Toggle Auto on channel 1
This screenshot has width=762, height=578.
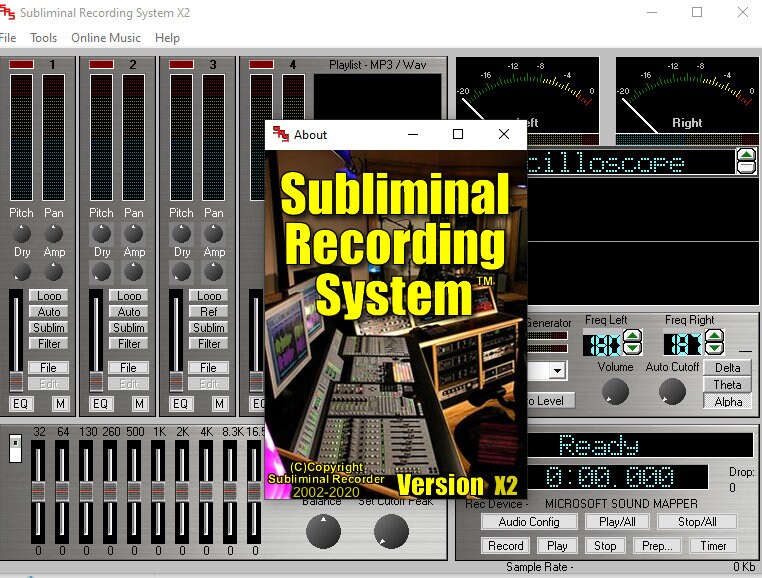click(x=49, y=312)
